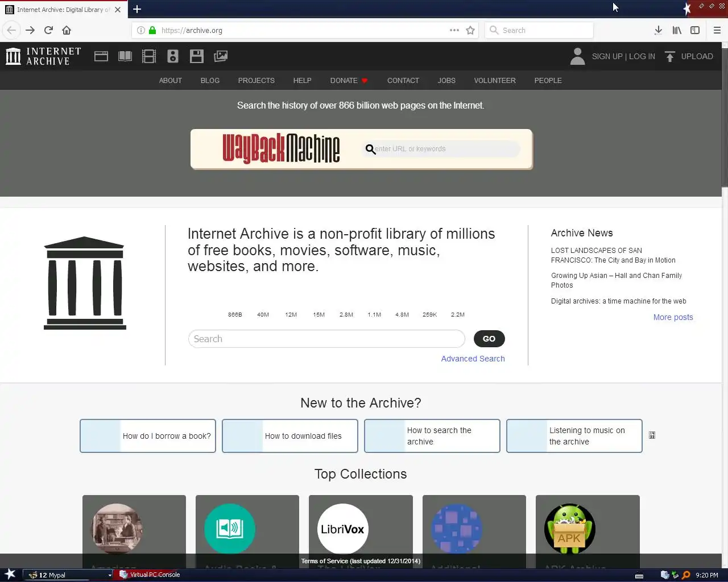This screenshot has height=582, width=728.
Task: Click the Wayback Machine logo
Action: point(281,149)
